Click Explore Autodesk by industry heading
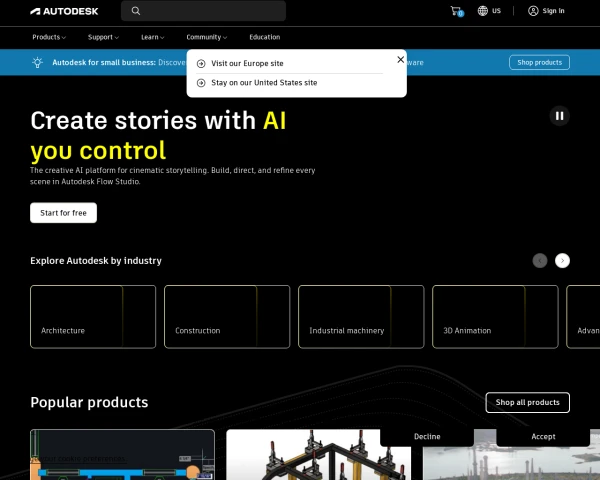This screenshot has height=480, width=600. (x=96, y=261)
